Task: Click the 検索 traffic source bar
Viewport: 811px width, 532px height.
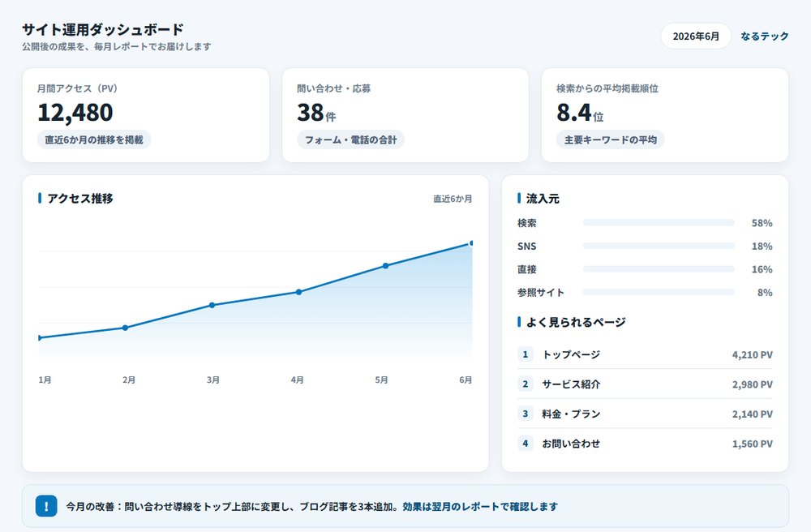Action: pyautogui.click(x=659, y=223)
